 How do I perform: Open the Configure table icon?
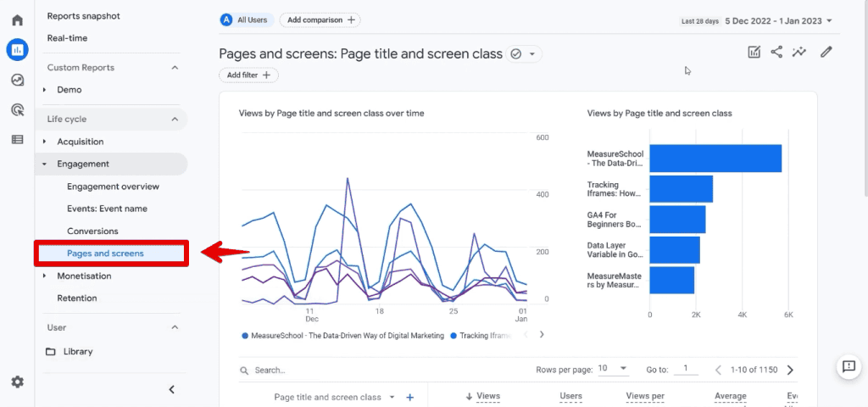[17, 140]
